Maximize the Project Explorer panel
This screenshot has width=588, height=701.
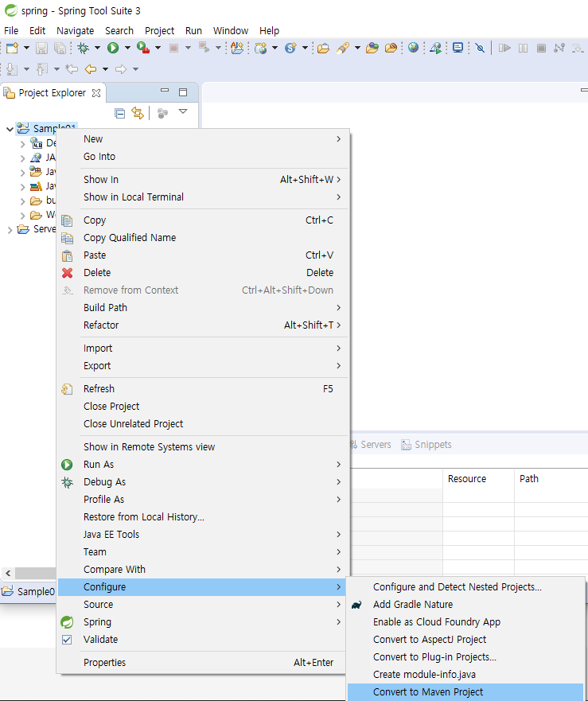point(183,92)
